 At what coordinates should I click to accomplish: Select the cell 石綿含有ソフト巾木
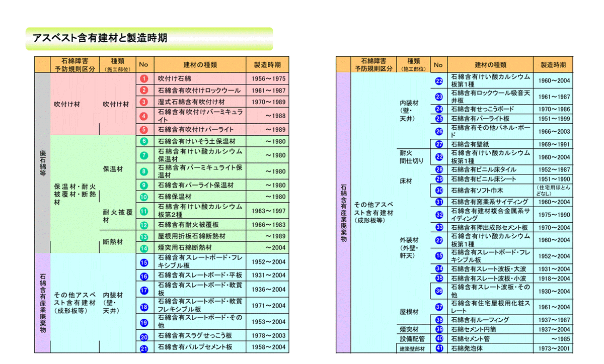tap(490, 191)
